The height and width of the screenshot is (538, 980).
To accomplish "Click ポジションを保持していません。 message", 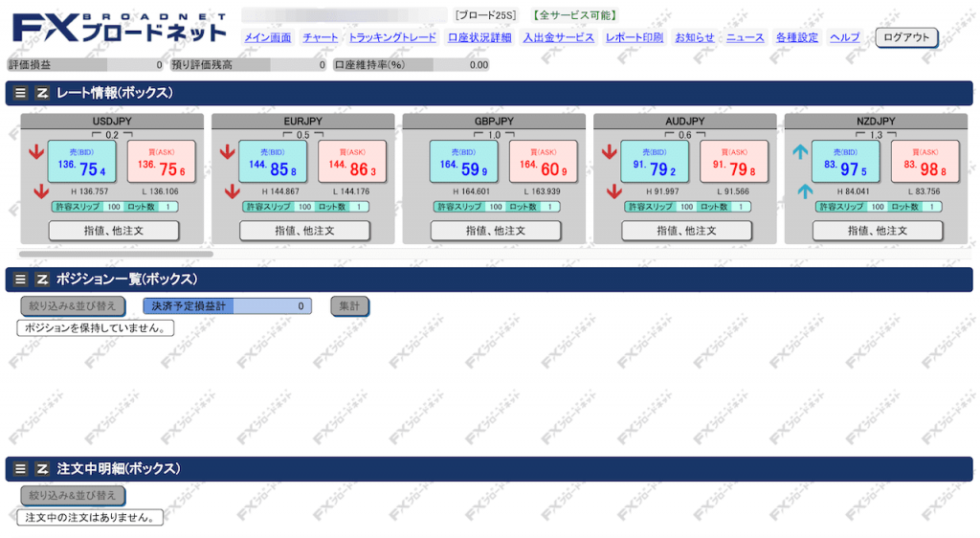I will pyautogui.click(x=95, y=328).
